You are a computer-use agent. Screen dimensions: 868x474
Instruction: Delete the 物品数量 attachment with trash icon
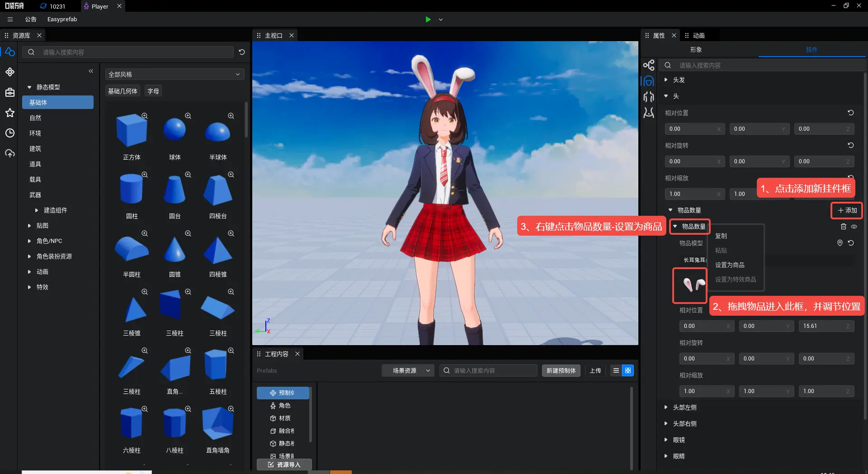(x=843, y=227)
